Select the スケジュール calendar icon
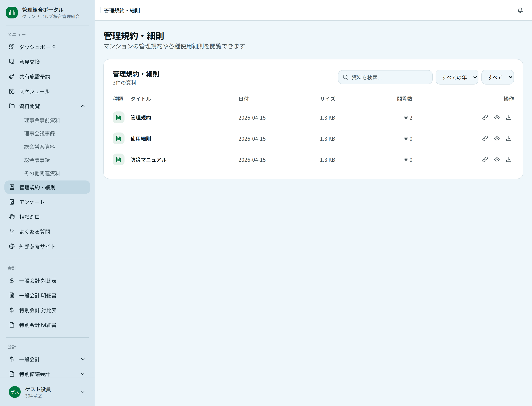The width and height of the screenshot is (532, 406). pyautogui.click(x=12, y=91)
